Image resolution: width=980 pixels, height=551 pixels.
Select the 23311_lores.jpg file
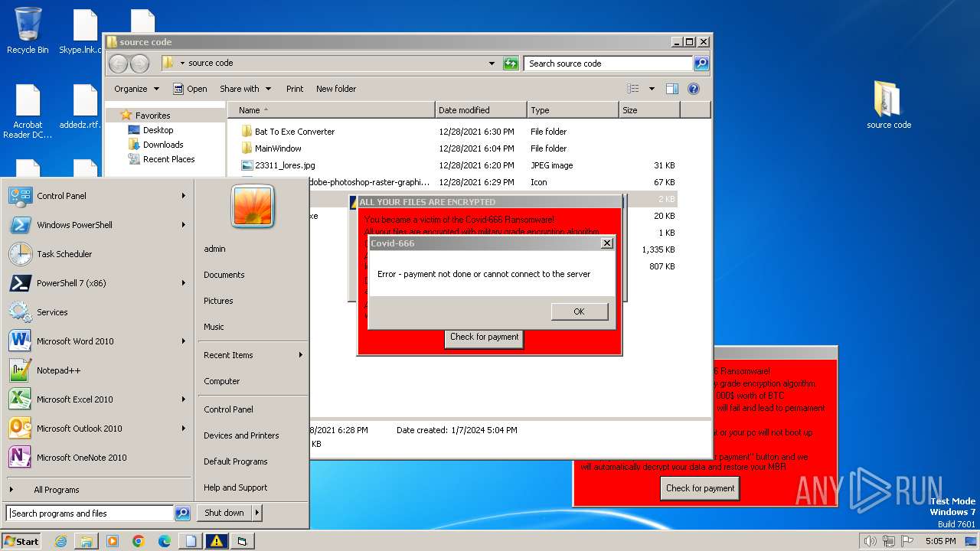tap(285, 165)
